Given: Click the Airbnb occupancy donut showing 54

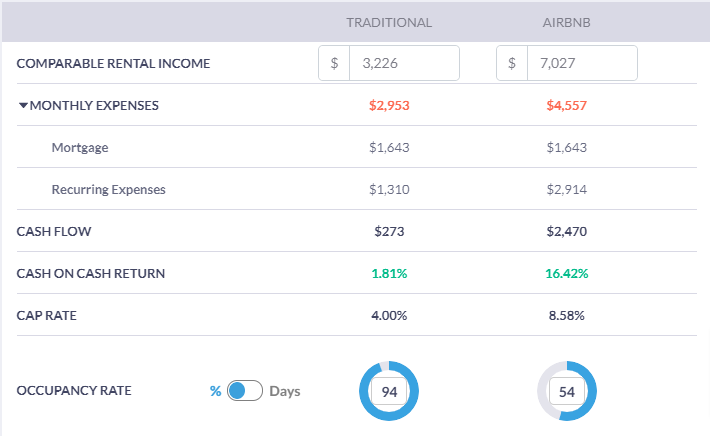Looking at the screenshot, I should tap(567, 391).
